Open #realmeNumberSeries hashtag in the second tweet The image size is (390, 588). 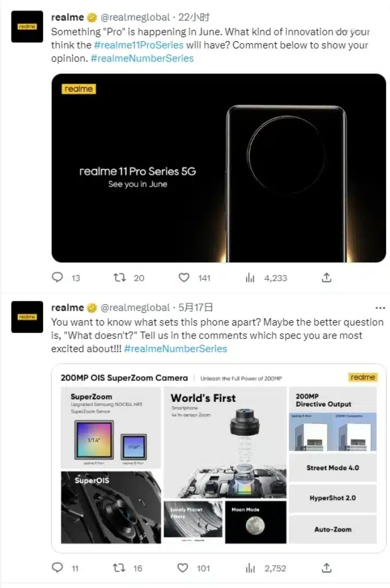175,349
